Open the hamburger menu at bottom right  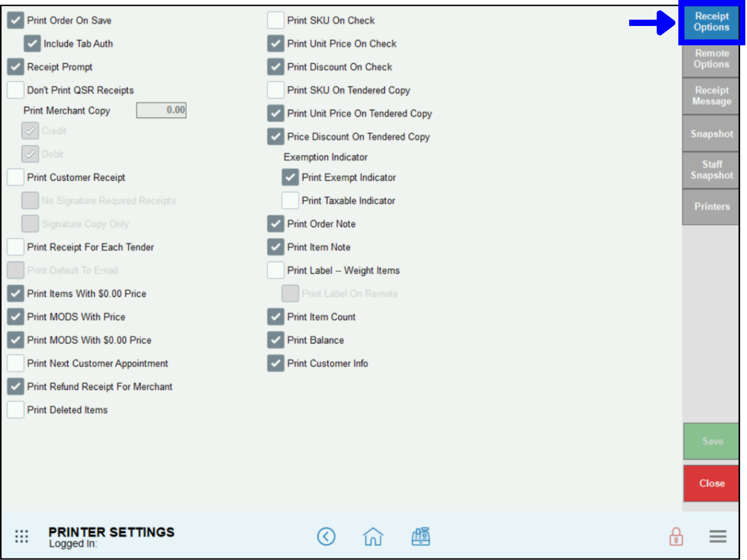point(718,536)
